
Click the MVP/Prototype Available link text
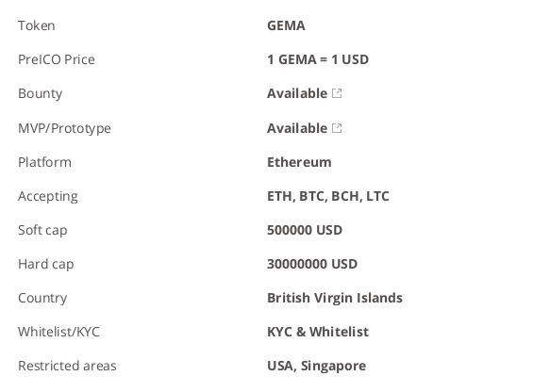(x=297, y=128)
